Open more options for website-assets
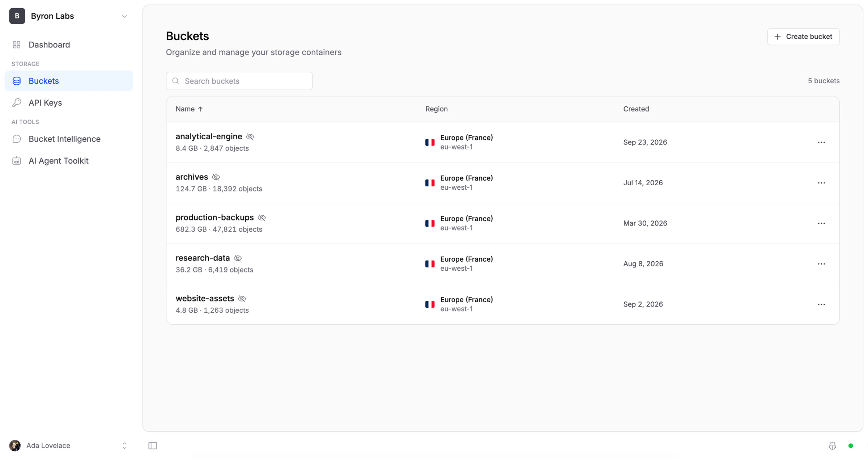This screenshot has width=868, height=460. (821, 304)
